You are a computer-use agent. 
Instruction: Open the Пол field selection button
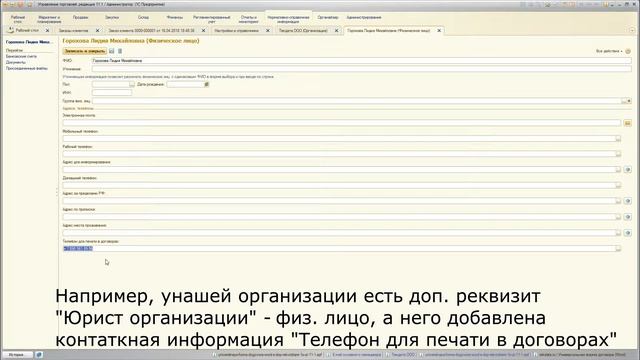point(131,84)
